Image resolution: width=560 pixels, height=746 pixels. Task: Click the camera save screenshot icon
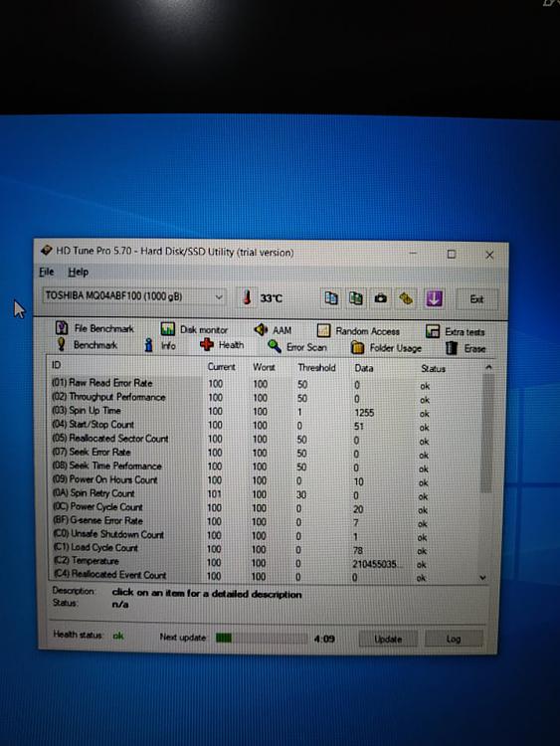[380, 298]
